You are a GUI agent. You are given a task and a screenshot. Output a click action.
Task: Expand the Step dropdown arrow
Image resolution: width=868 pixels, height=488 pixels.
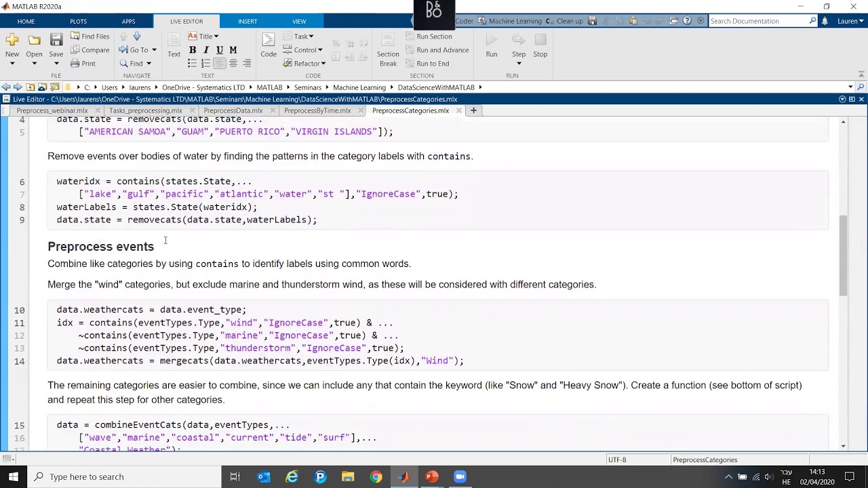tap(519, 64)
